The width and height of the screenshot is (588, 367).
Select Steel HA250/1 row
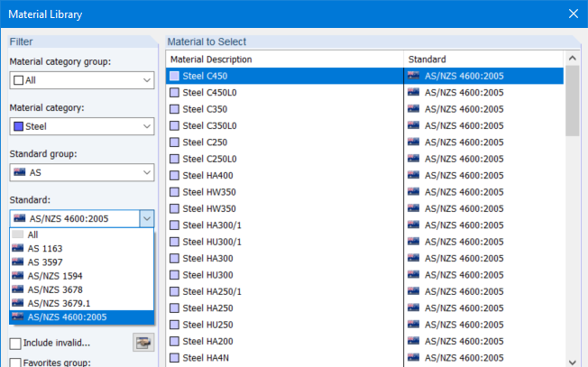(x=364, y=291)
